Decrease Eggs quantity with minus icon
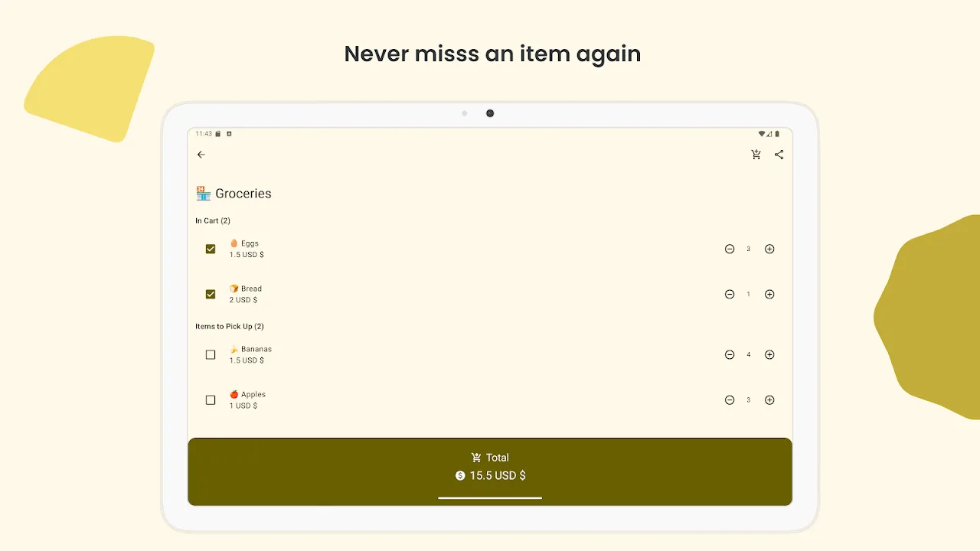 coord(730,249)
